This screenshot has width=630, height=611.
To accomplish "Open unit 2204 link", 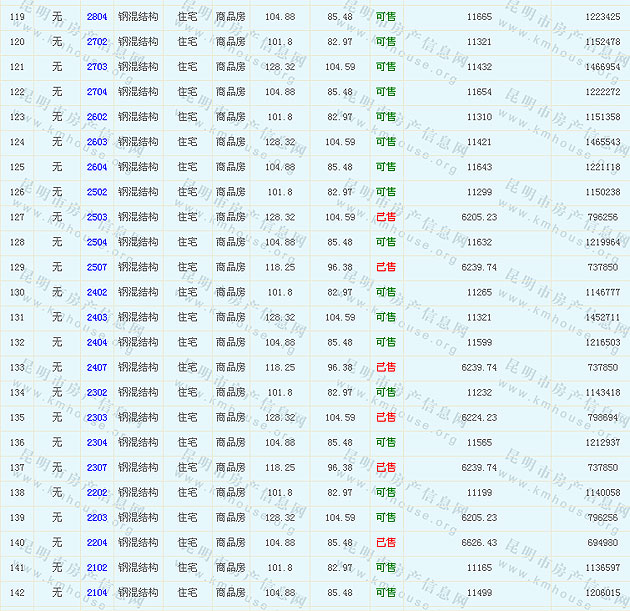I will click(97, 542).
